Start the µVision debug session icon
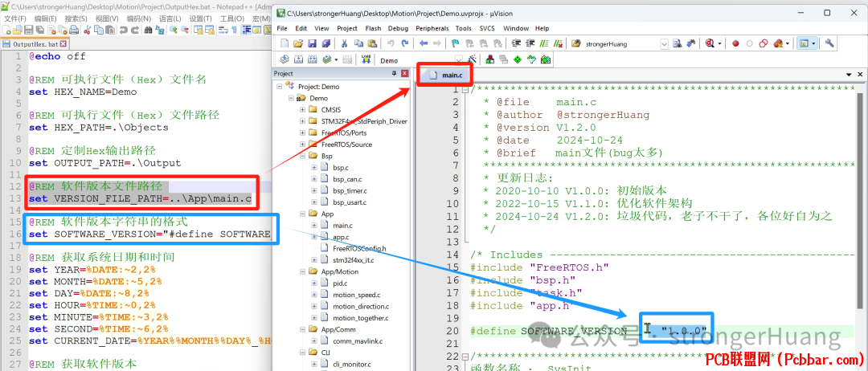 point(710,43)
